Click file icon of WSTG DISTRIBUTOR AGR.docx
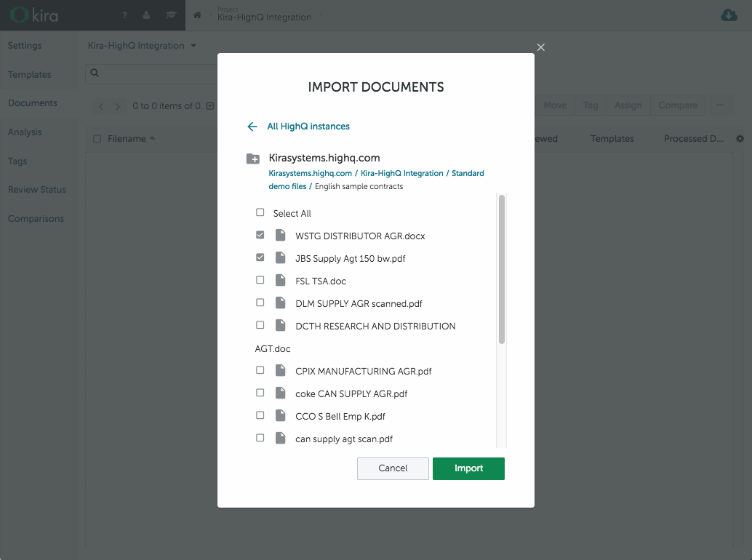Screen dimensions: 752x560 (x=281, y=235)
